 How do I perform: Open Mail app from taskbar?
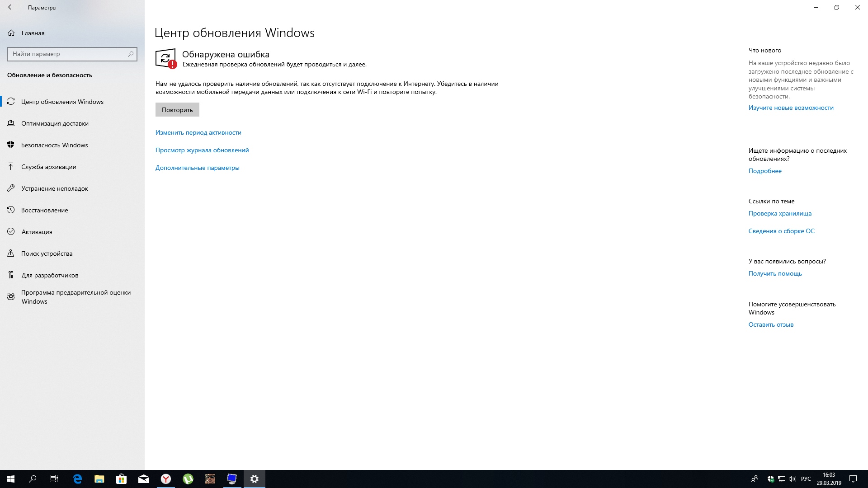tap(144, 479)
